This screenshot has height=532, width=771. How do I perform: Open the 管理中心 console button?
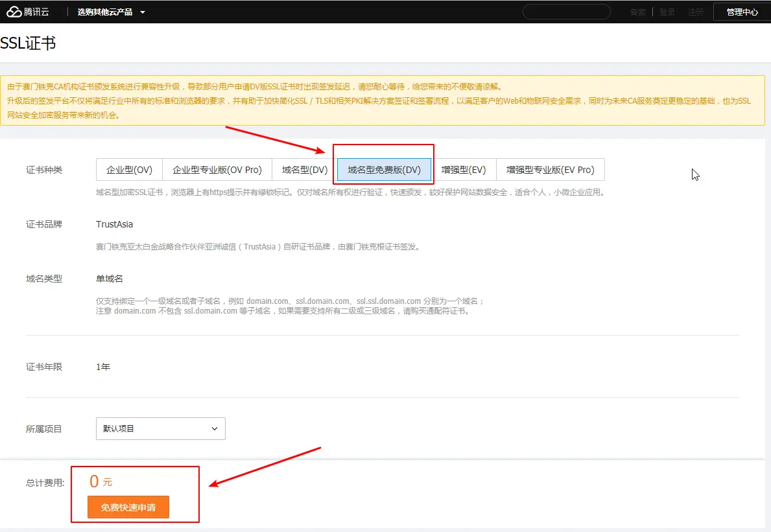(x=742, y=12)
